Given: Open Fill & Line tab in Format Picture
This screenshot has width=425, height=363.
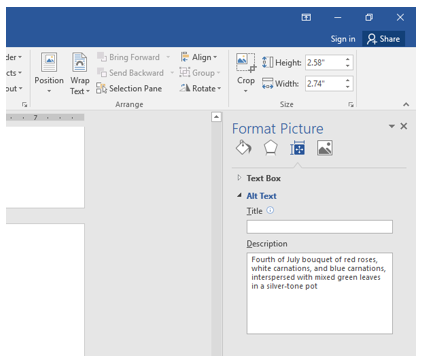Looking at the screenshot, I should pyautogui.click(x=244, y=148).
